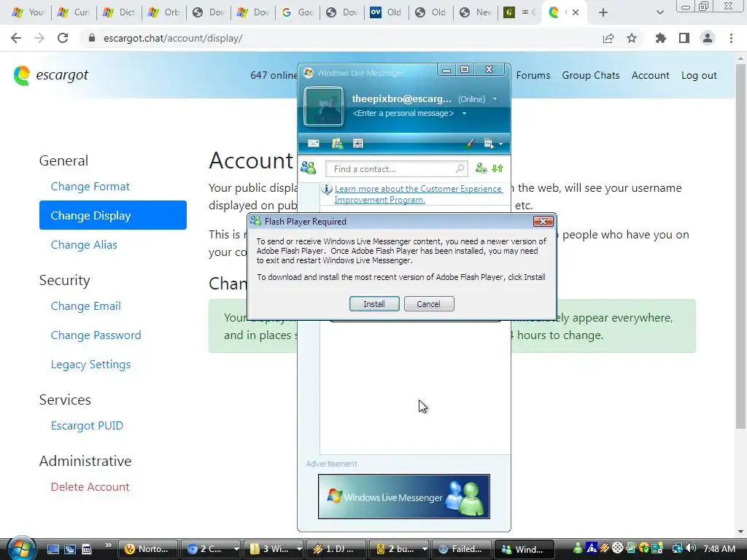Bookmark this page with the star icon
Viewport: 747px width, 560px height.
tap(632, 38)
